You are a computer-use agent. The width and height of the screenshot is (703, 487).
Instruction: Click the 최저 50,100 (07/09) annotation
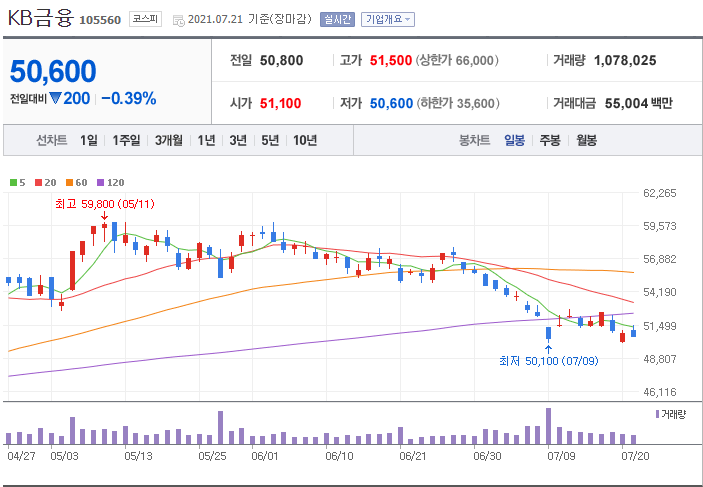pyautogui.click(x=549, y=361)
